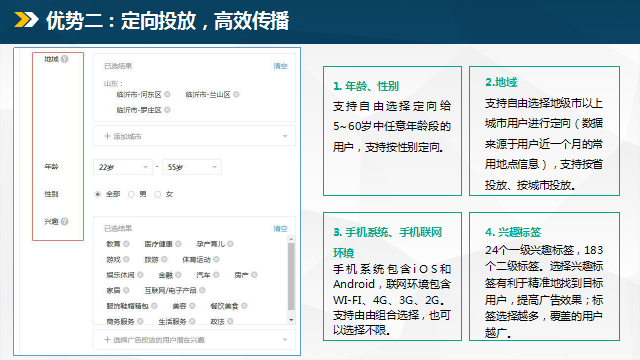This screenshot has height=360, width=640.
Task: Remove the 互联网/电子产品 interest tag
Action: 202,290
